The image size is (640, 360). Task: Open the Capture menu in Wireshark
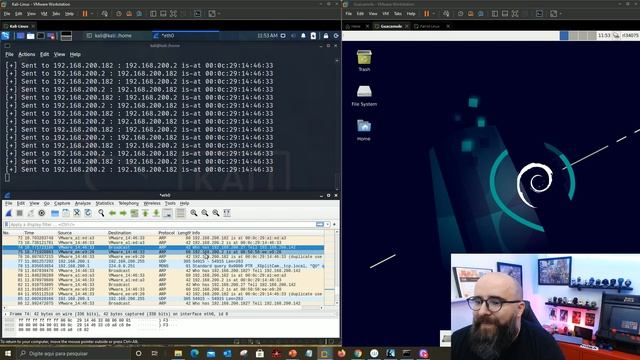pos(62,203)
